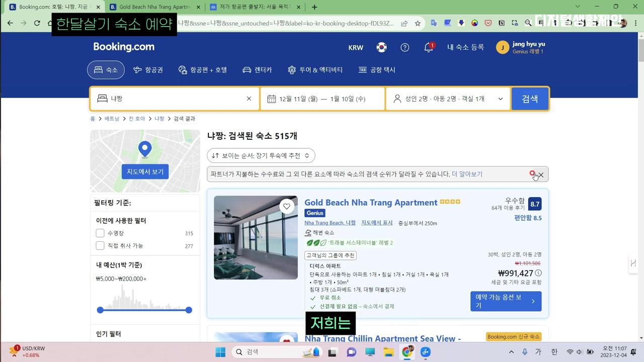Click the 지도에서 보기 map button
Image resolution: width=644 pixels, height=362 pixels.
pyautogui.click(x=145, y=172)
